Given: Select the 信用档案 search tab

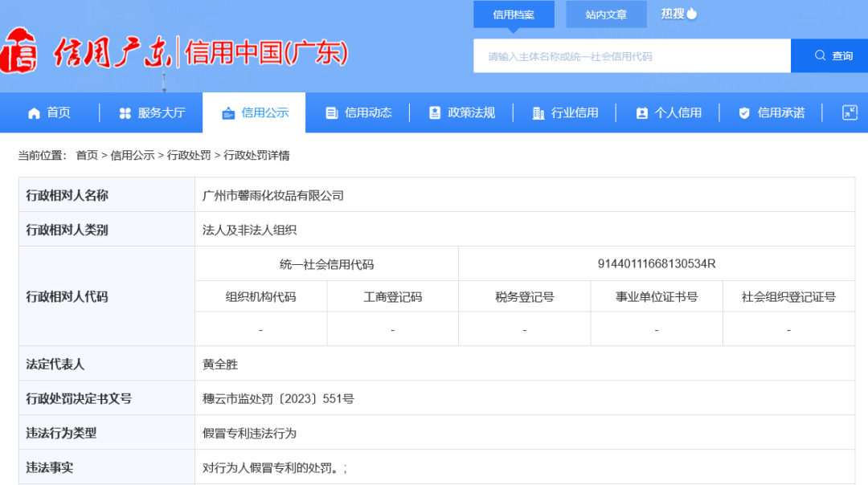Looking at the screenshot, I should 514,15.
